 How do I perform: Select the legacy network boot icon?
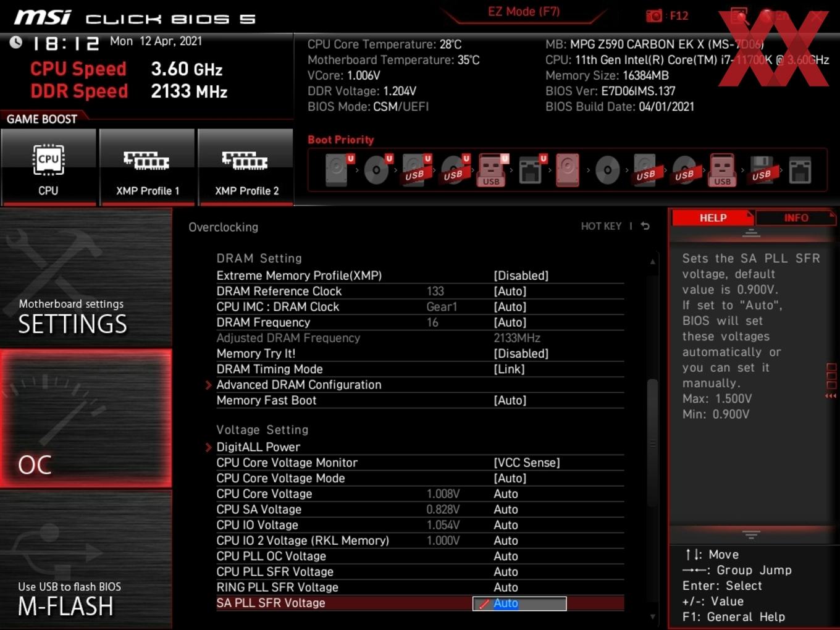tap(800, 170)
